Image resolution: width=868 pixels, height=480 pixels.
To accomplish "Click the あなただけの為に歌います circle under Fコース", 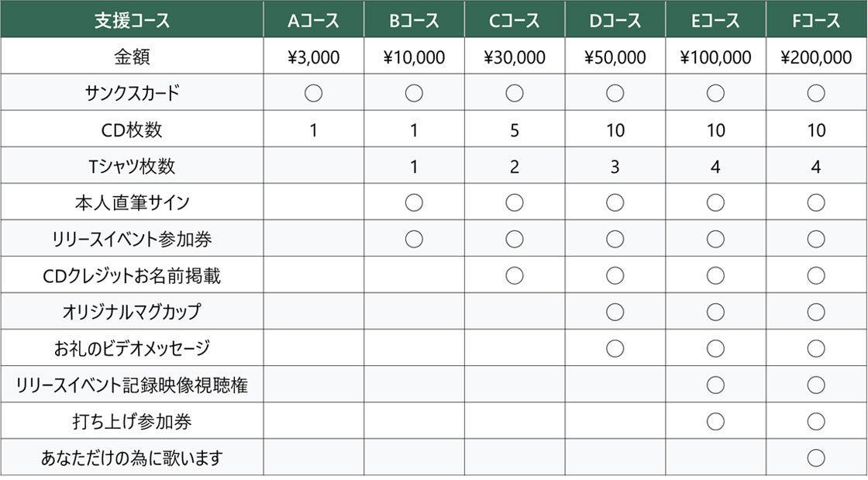I will (816, 458).
